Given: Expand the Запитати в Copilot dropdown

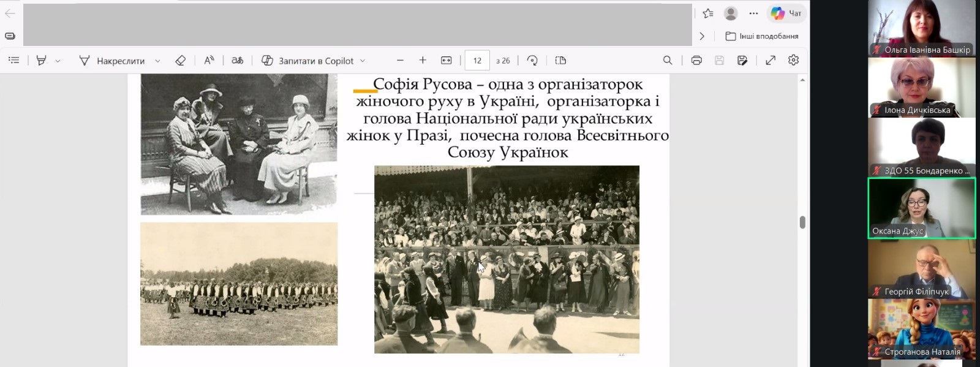Looking at the screenshot, I should pyautogui.click(x=363, y=61).
